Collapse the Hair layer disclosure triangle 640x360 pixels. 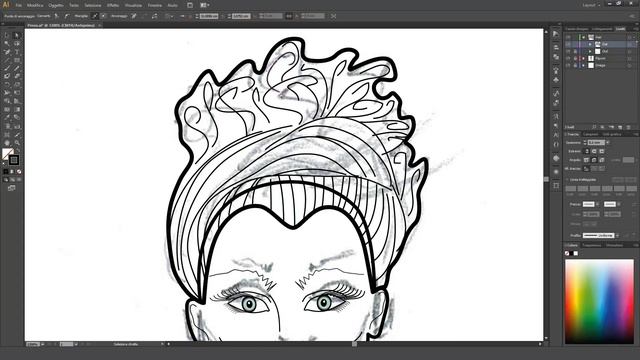[x=584, y=37]
